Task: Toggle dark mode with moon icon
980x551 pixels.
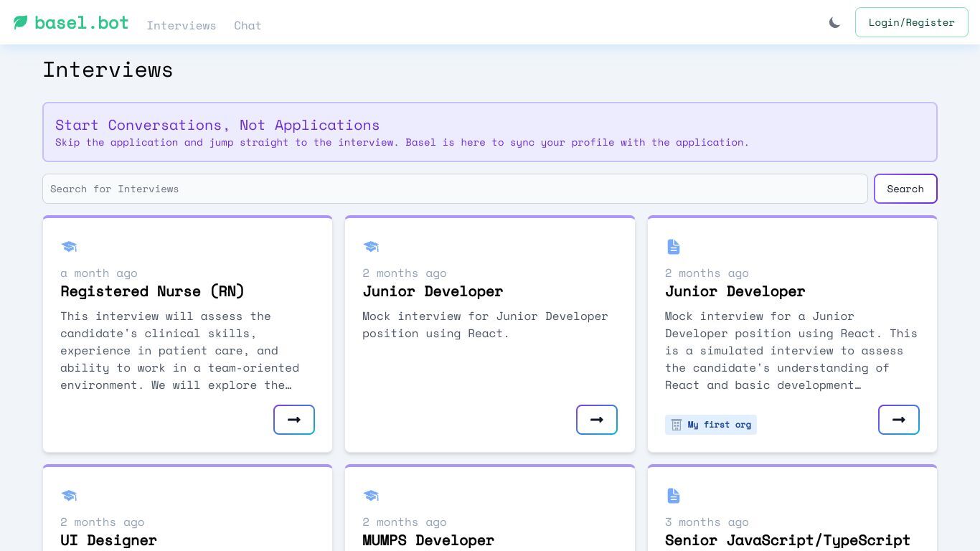Action: (834, 22)
